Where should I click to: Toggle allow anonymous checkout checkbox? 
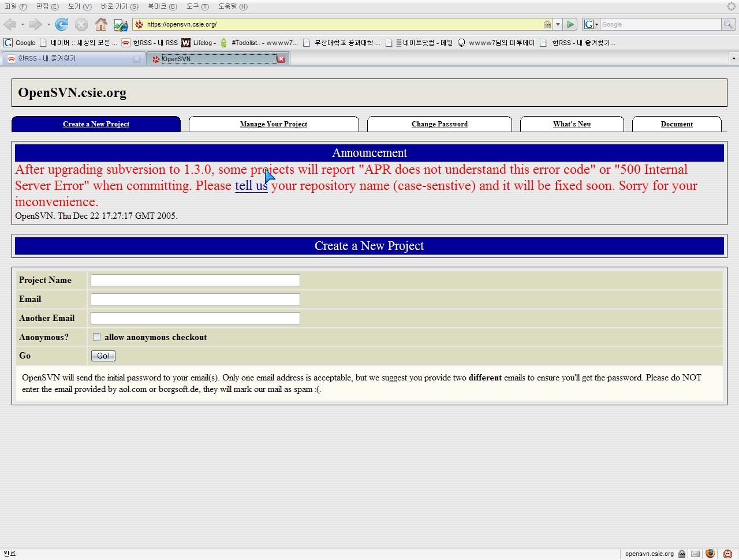tap(96, 337)
